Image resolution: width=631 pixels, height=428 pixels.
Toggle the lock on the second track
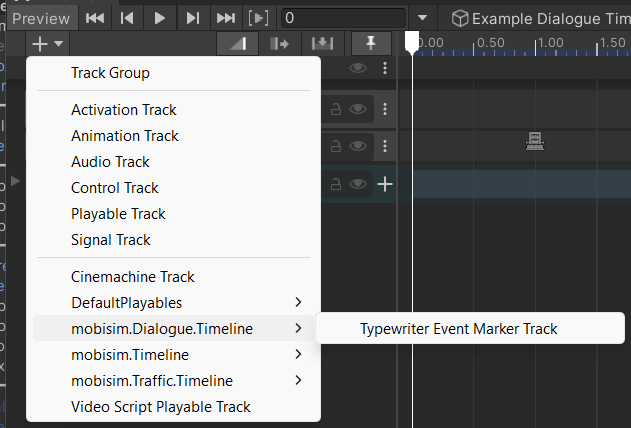(336, 146)
